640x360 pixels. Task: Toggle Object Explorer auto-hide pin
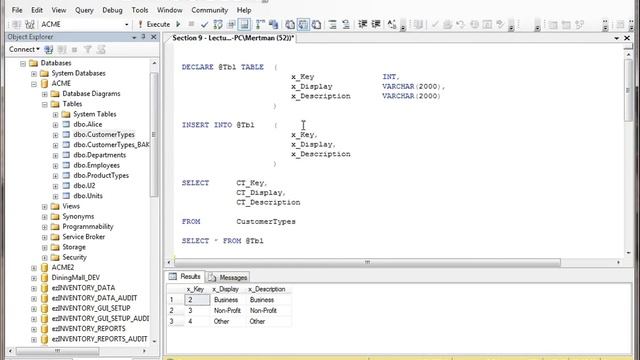[x=143, y=37]
